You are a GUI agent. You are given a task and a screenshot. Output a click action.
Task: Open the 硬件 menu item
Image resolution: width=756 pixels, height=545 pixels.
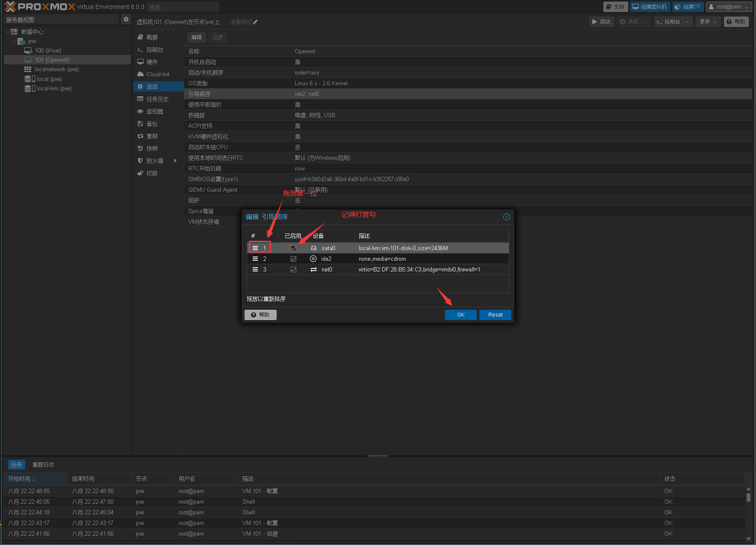152,62
